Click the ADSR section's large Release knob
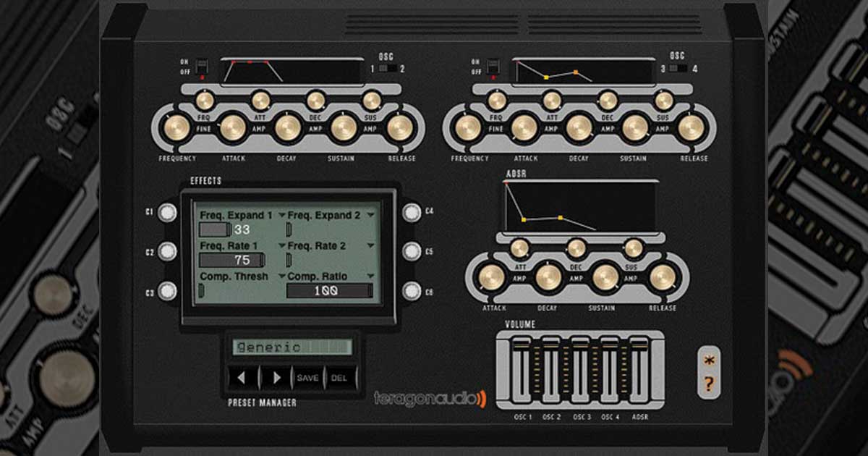Viewport: 868px width, 456px height. coord(662,277)
